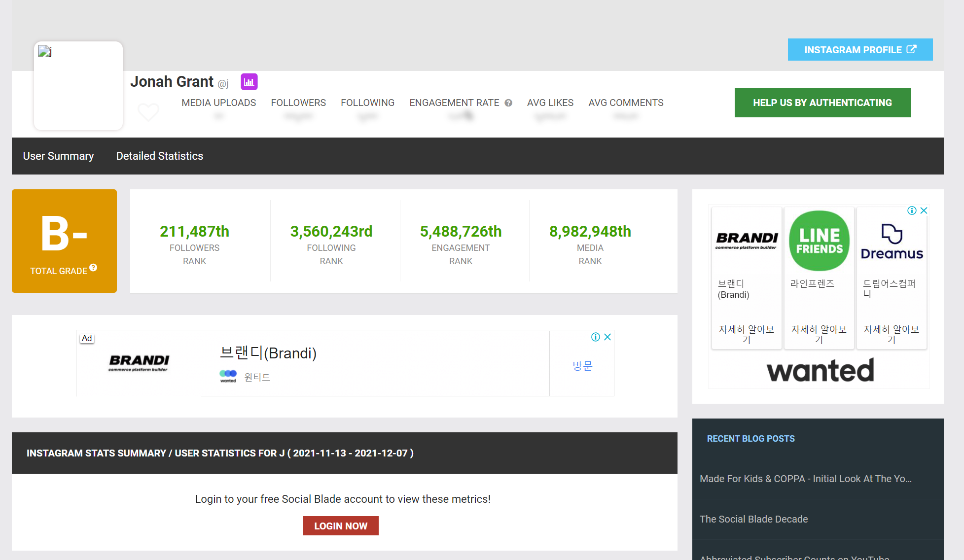Click the engagement rate help question icon

pyautogui.click(x=508, y=103)
